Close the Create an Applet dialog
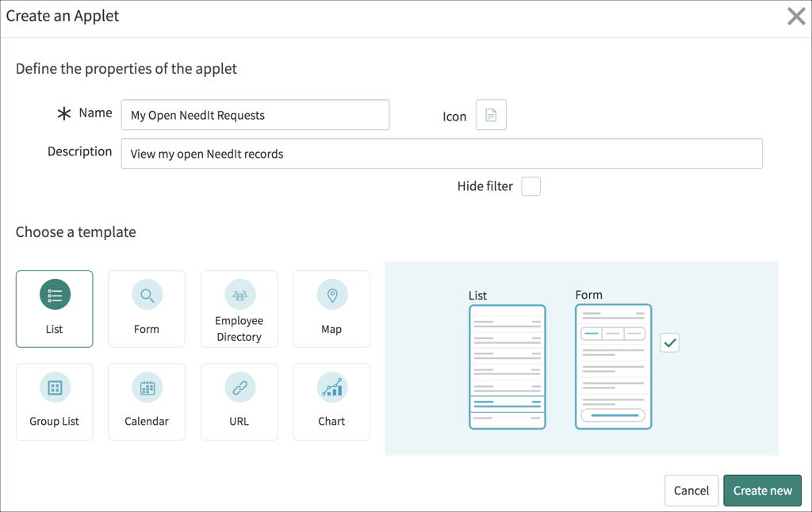The width and height of the screenshot is (812, 512). 796,16
